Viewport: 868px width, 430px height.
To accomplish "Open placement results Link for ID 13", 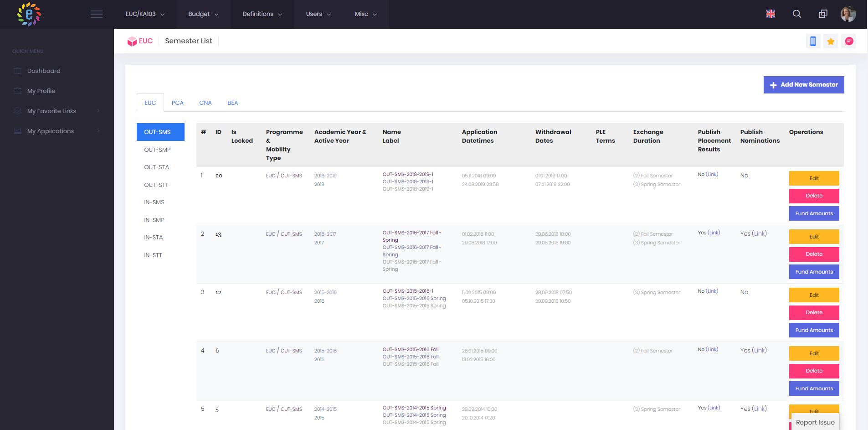I will pyautogui.click(x=714, y=233).
